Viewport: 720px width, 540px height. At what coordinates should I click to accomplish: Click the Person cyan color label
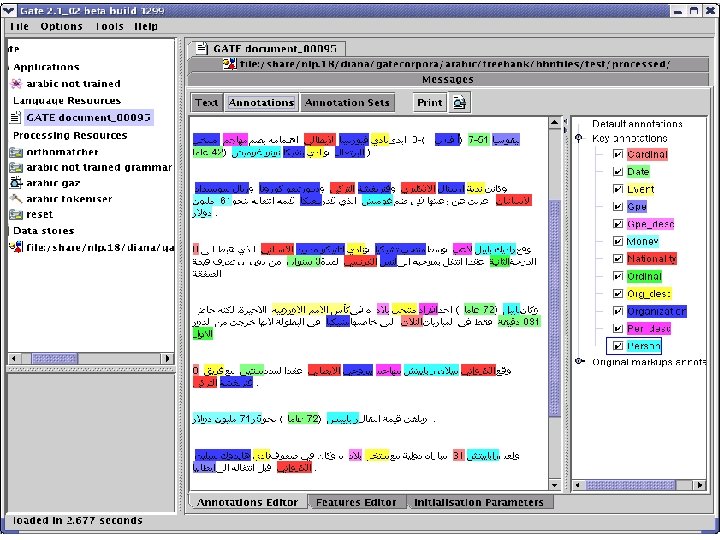(x=644, y=346)
